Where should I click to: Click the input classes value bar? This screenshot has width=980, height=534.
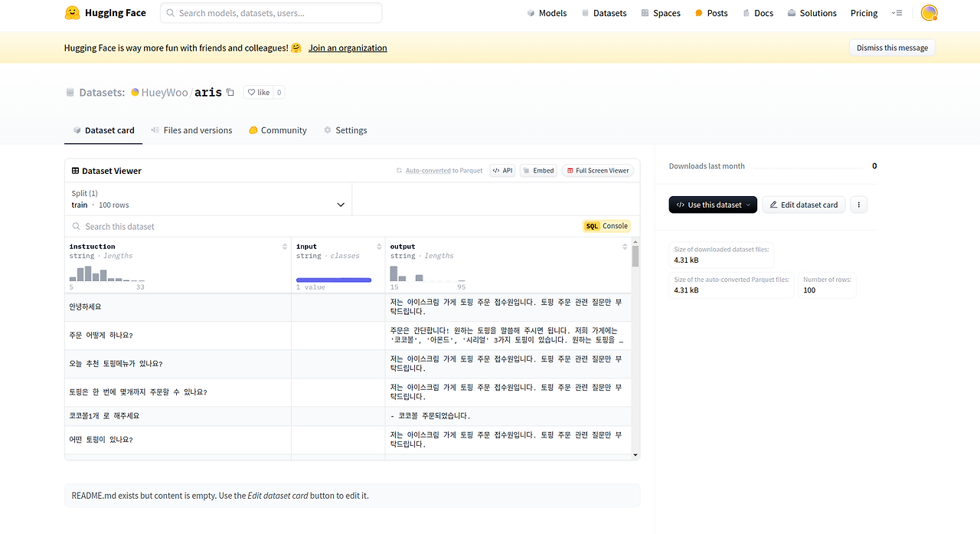334,280
